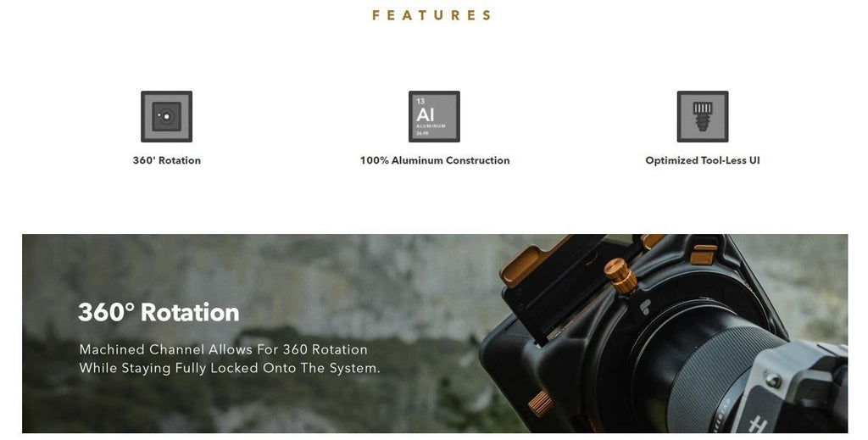Click the copper knurled knob at holder bottom

tap(541, 404)
